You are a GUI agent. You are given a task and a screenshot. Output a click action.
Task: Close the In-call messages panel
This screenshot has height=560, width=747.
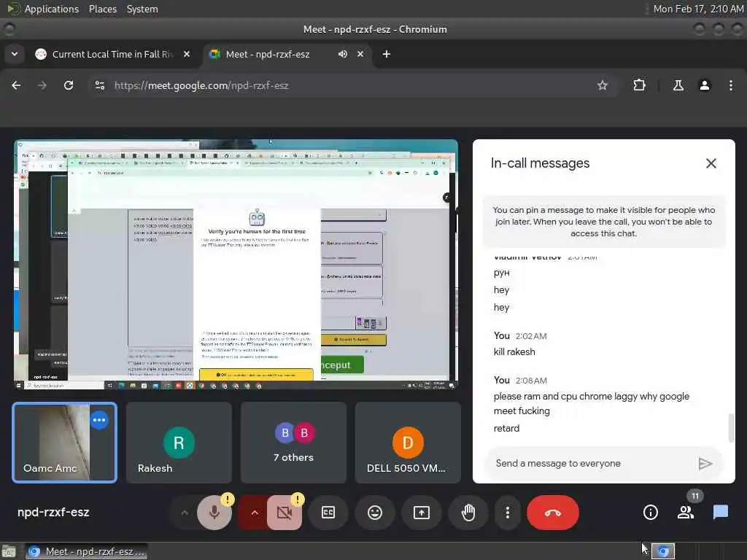tap(711, 163)
